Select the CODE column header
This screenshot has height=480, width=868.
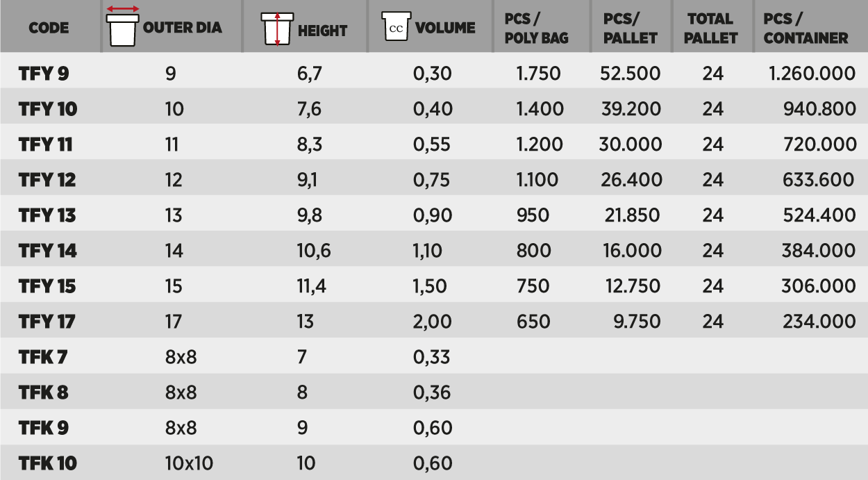(50, 28)
